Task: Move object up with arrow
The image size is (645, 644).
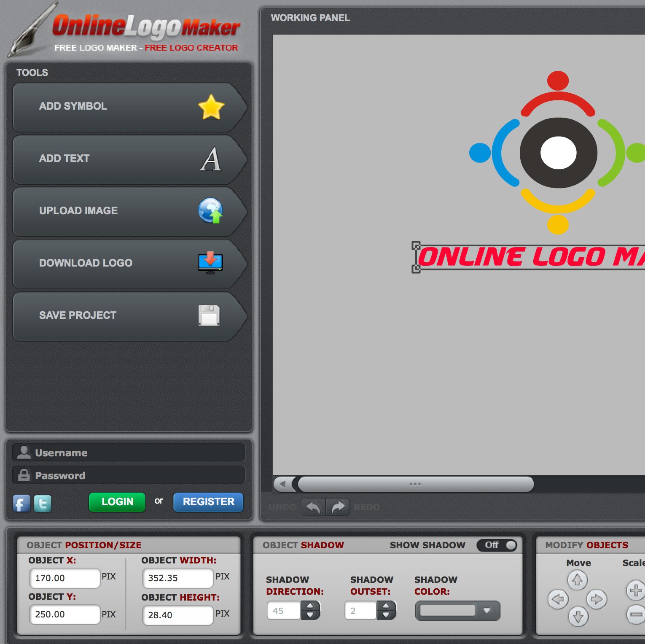Action: click(578, 580)
